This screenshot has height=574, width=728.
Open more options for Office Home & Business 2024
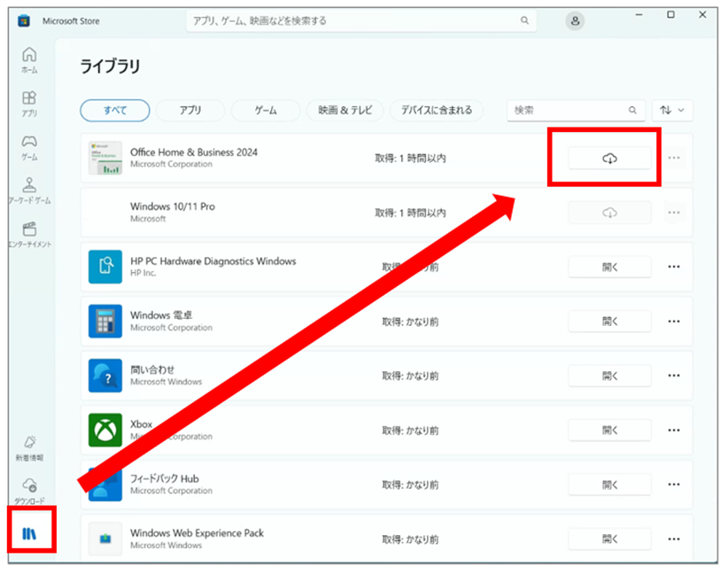click(674, 157)
